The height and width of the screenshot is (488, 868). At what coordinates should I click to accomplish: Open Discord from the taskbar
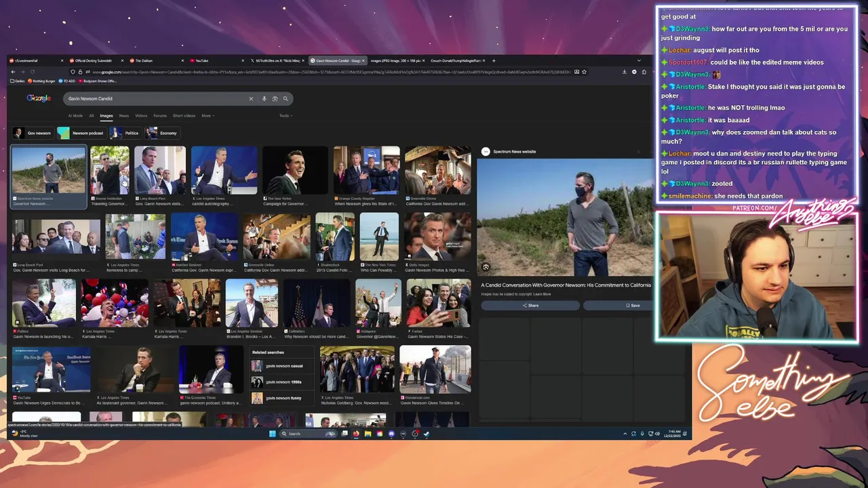tap(391, 434)
